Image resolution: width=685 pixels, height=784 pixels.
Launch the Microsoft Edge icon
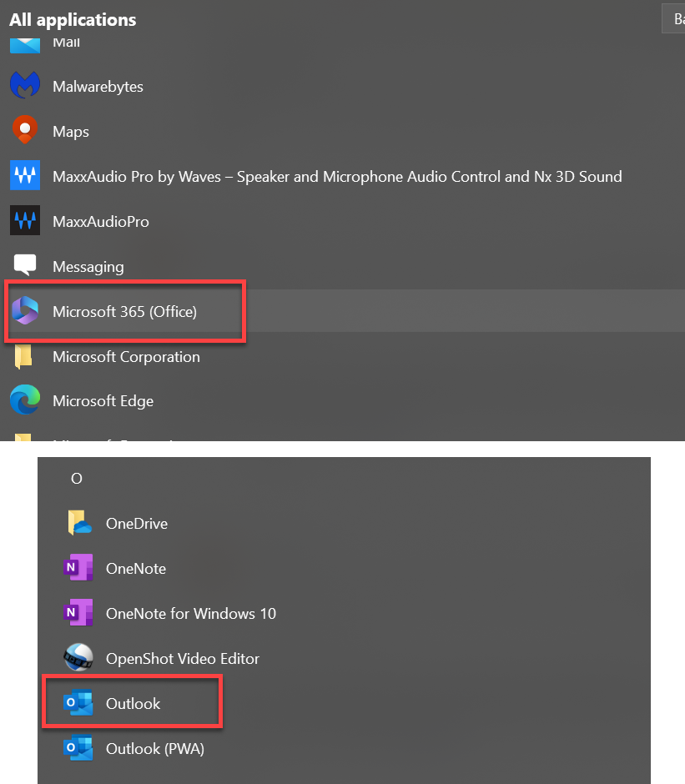(x=25, y=400)
